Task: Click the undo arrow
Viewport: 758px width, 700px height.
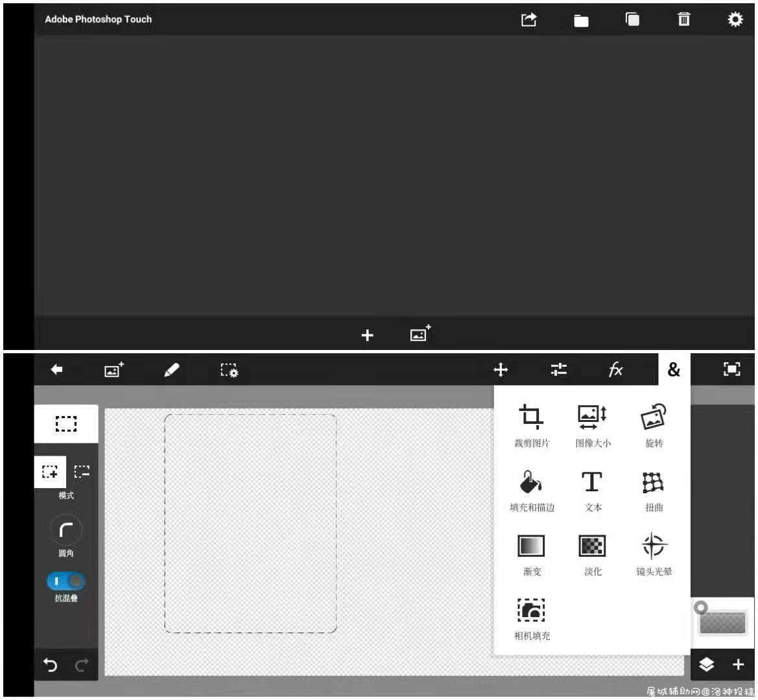Action: [x=51, y=665]
